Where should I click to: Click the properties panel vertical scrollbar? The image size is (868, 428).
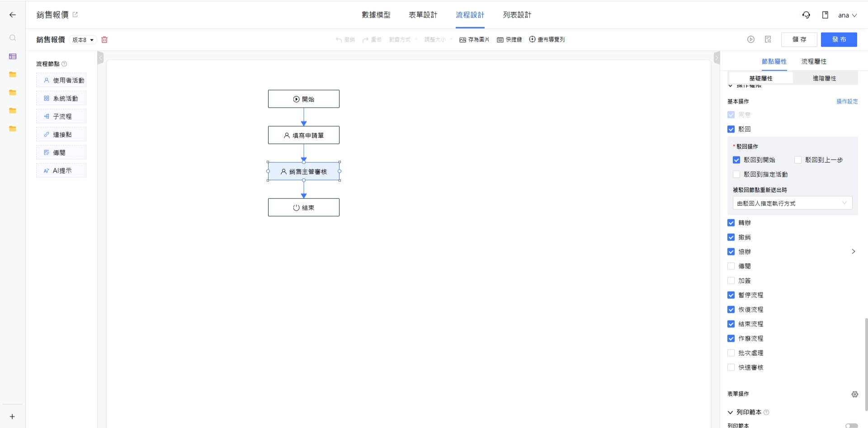point(866,364)
